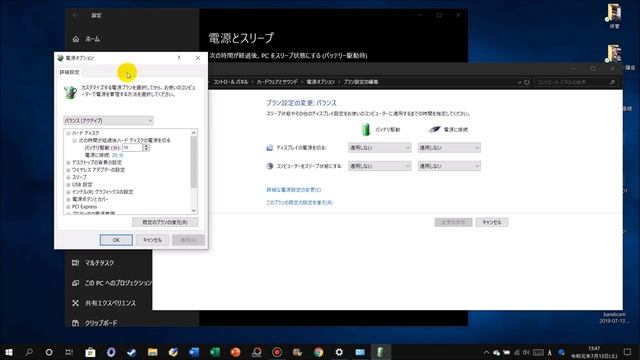Image resolution: width=640 pixels, height=360 pixels.
Task: Click scroll down arrow of settings tree
Action: click(x=194, y=211)
